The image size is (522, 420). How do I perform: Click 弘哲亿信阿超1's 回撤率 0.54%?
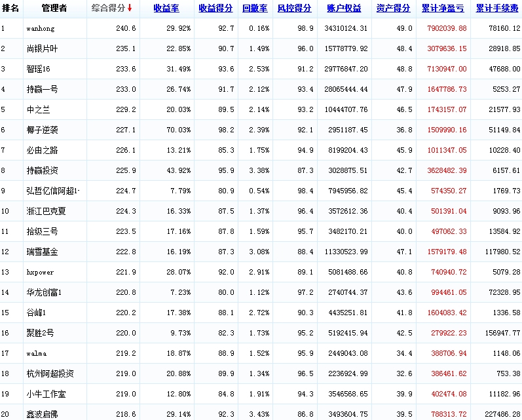tap(259, 191)
